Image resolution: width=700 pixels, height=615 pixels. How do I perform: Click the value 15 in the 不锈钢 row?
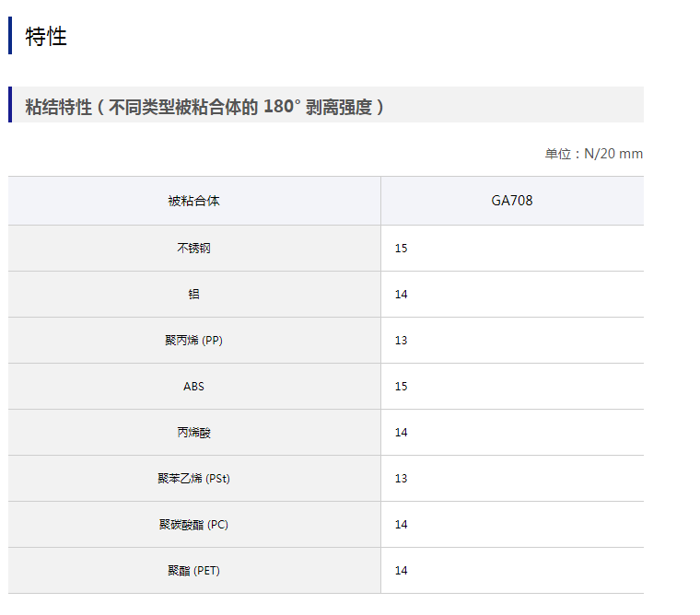(x=401, y=249)
